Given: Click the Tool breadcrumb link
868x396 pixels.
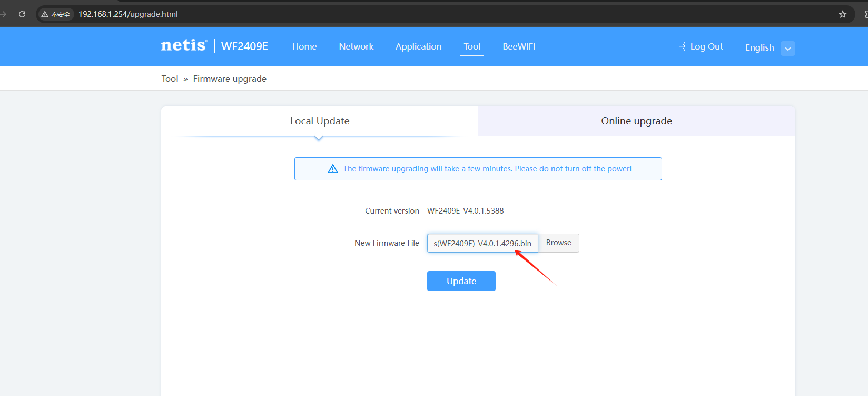Looking at the screenshot, I should pos(170,79).
